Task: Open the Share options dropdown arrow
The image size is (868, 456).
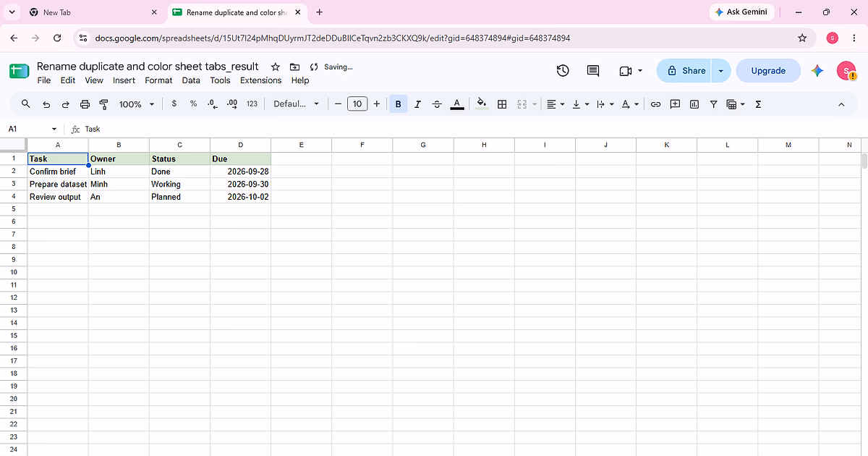Action: 720,71
